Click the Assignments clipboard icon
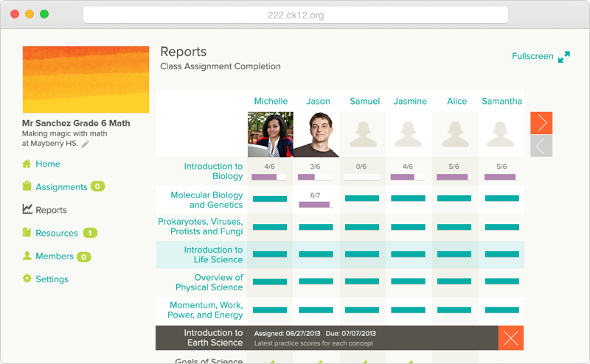 pyautogui.click(x=27, y=186)
